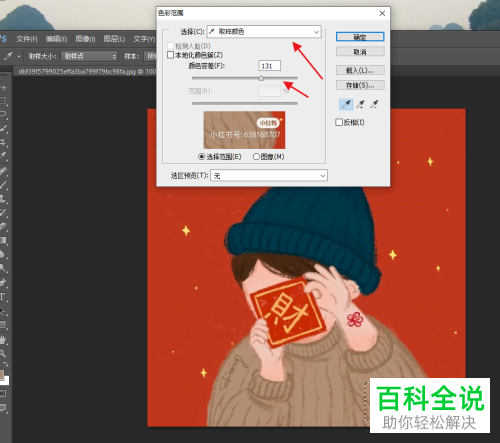Click the 取消 cancel button

(360, 52)
